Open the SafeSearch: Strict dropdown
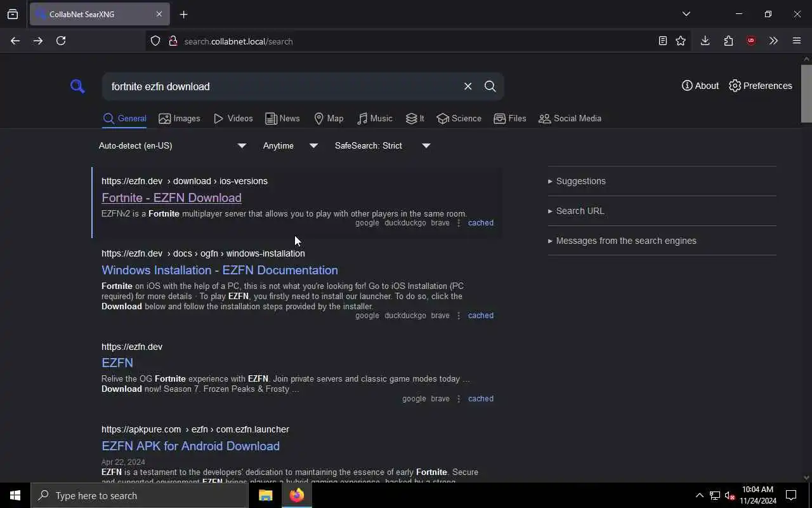 tap(383, 146)
